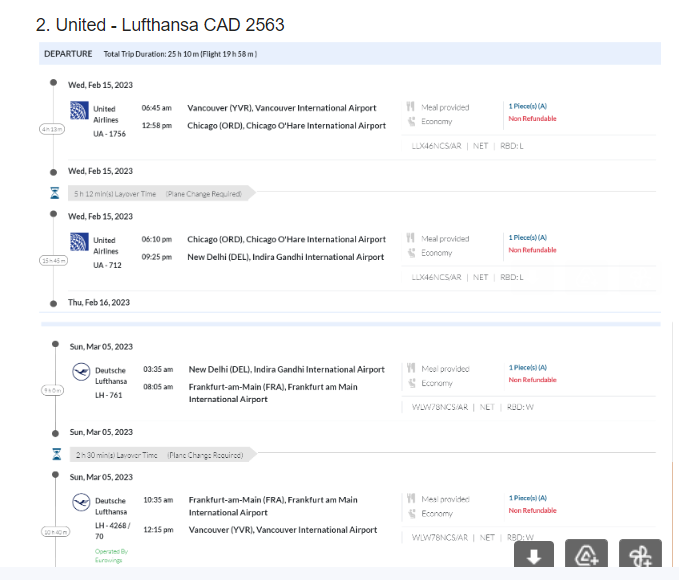Click the hourglass icon beside 2 h 30 min layover

point(55,454)
